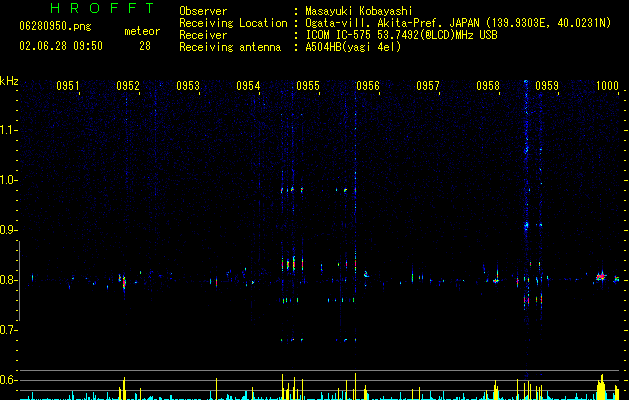Click the 0956 time marker

coord(368,86)
